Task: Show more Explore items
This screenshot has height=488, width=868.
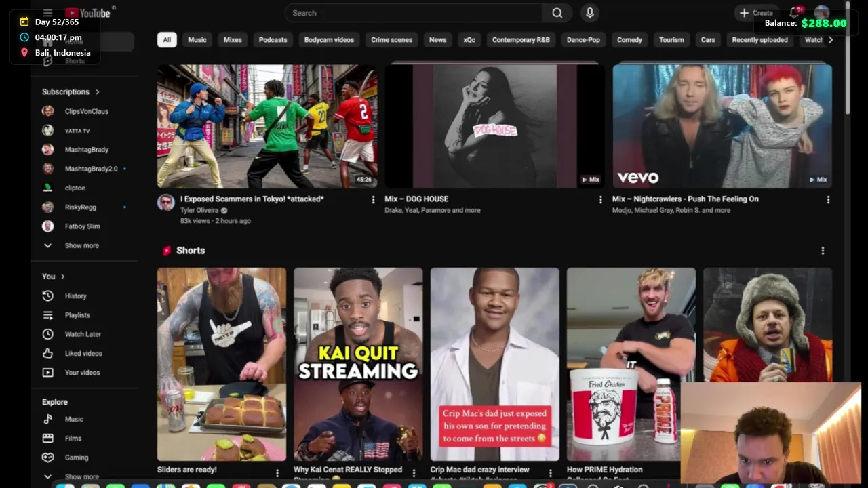Action: tap(81, 476)
